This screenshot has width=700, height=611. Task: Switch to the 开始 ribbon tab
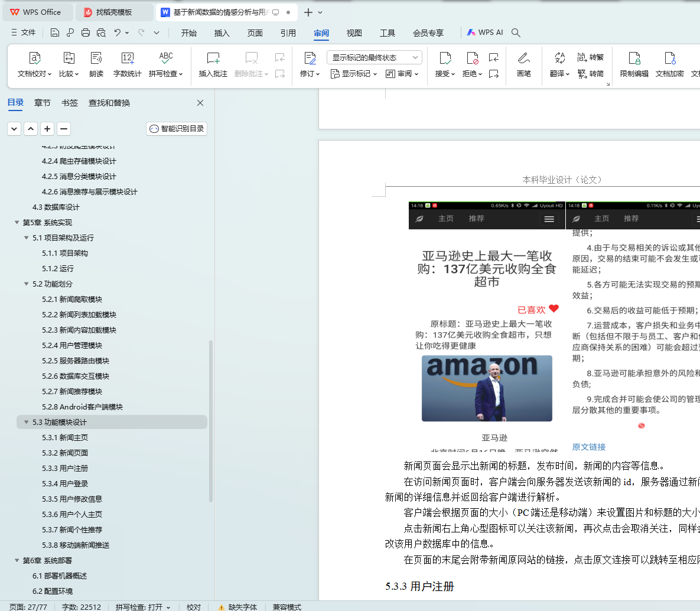point(189,32)
